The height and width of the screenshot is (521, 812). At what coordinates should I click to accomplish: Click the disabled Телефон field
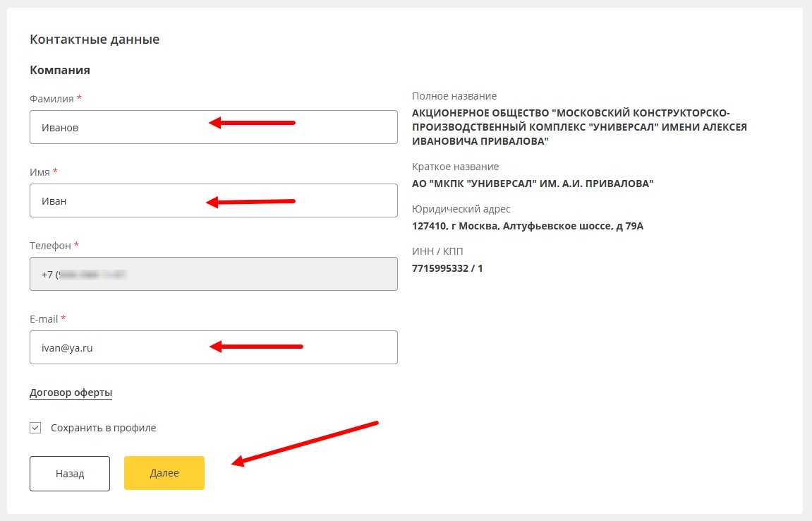(213, 274)
